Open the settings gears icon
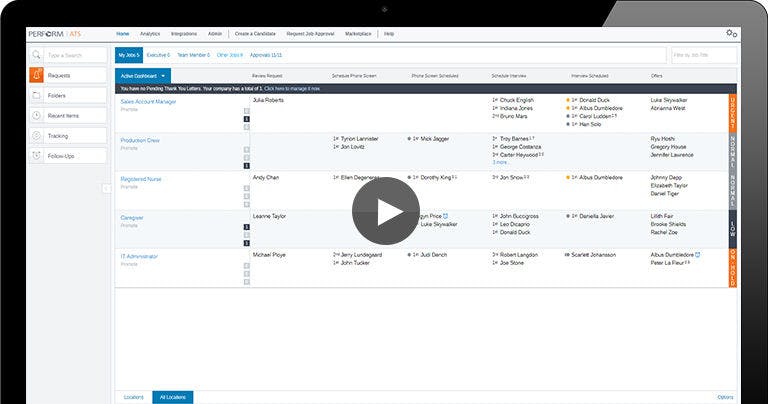768x404 pixels. click(x=731, y=34)
